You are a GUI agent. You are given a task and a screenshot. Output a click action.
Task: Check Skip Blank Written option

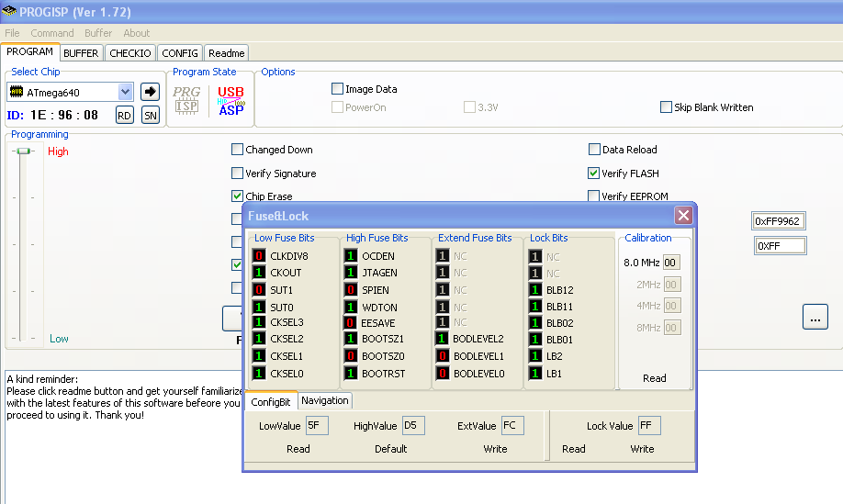coord(666,106)
